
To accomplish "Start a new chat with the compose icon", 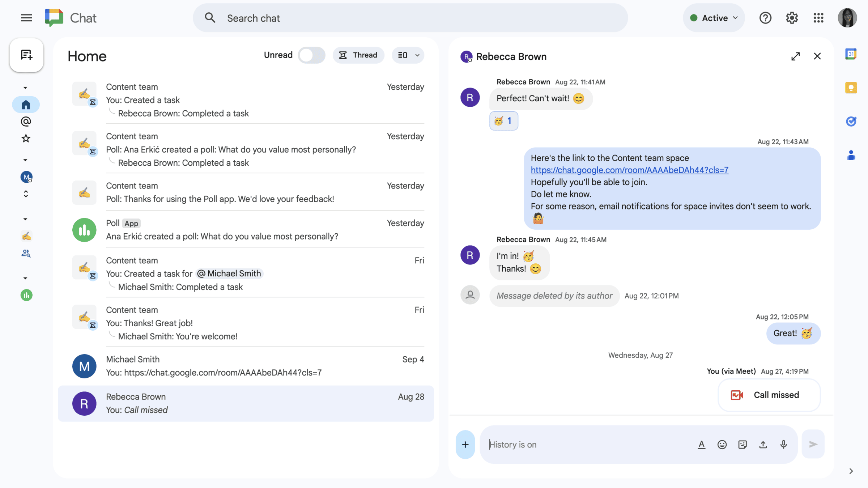I will [26, 55].
